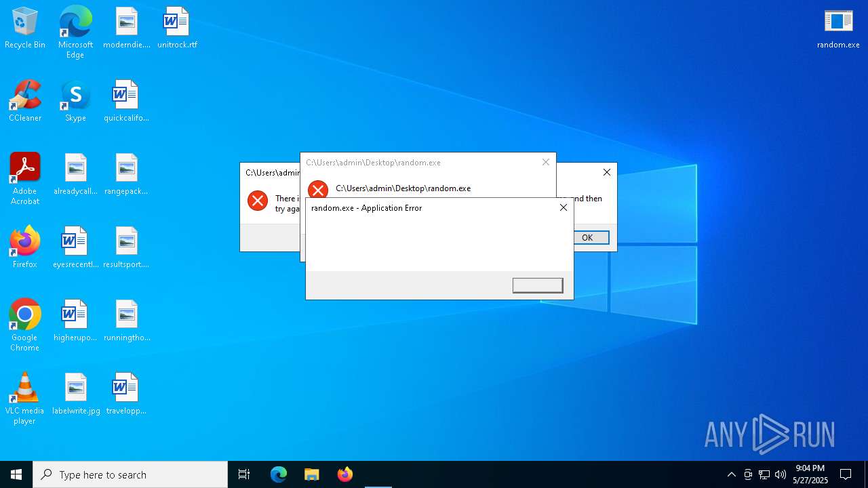Open the clock showing 9:04 PM
The height and width of the screenshot is (488, 868).
[x=810, y=474]
